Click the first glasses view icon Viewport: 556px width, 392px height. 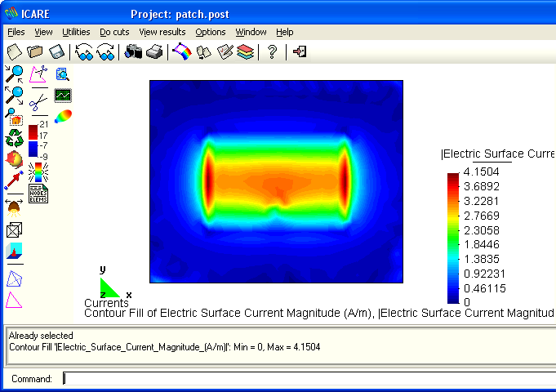[84, 51]
